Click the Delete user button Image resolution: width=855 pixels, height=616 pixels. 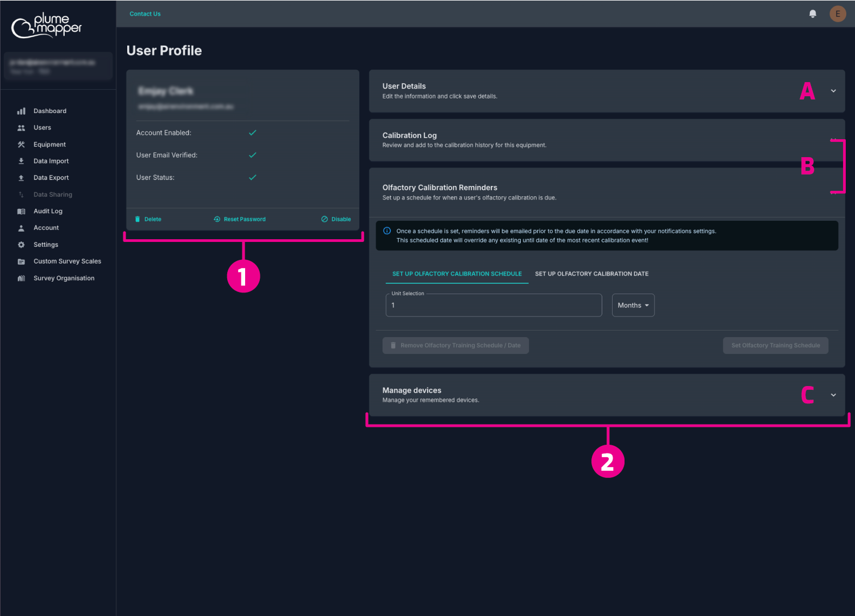pos(148,219)
